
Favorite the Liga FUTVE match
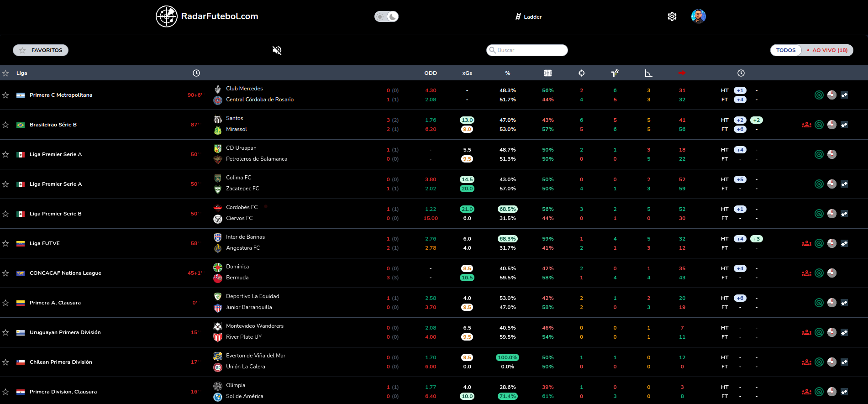coord(5,243)
